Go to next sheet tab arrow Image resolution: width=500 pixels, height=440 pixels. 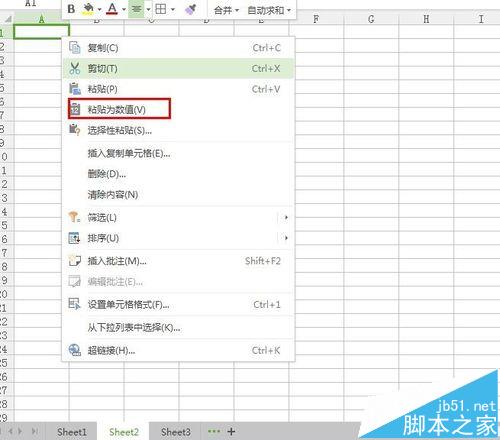click(20, 431)
